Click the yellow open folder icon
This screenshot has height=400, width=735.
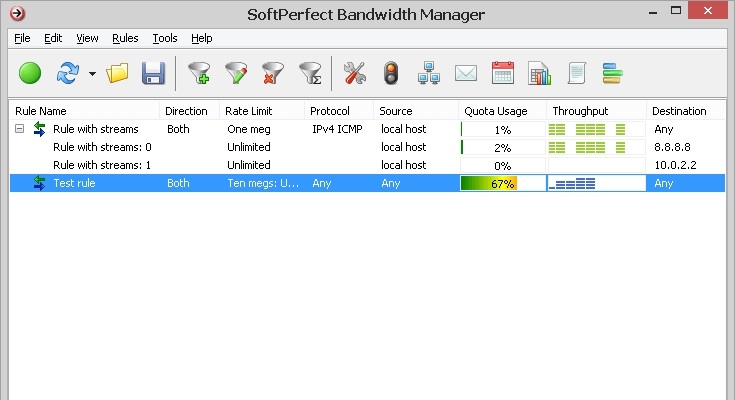point(117,74)
